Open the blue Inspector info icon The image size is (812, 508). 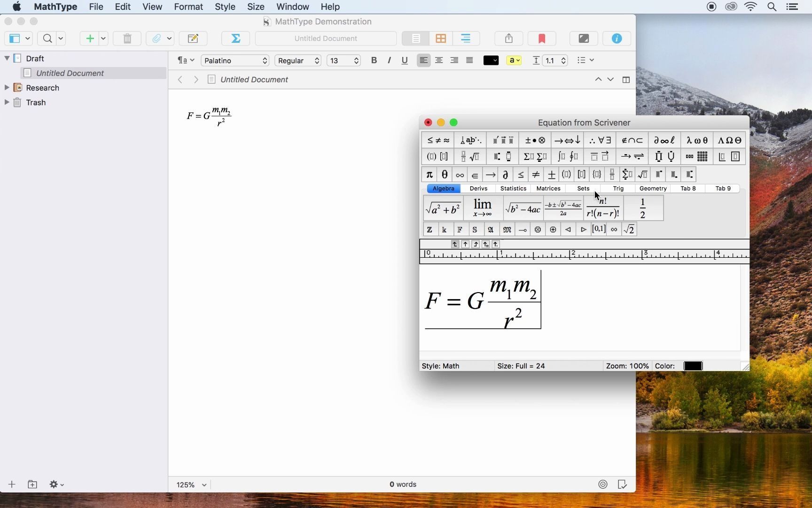pyautogui.click(x=617, y=39)
